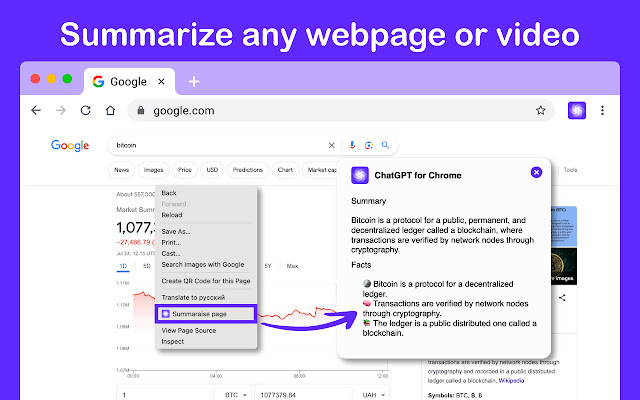The width and height of the screenshot is (640, 400).
Task: Select the Chart filter chip
Action: 285,170
